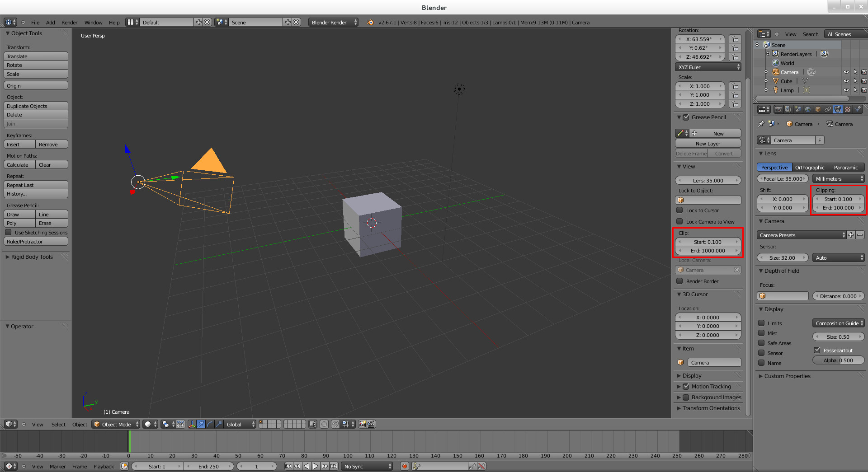This screenshot has height=472, width=868.
Task: Switch lens type to Panoramic
Action: click(x=846, y=167)
